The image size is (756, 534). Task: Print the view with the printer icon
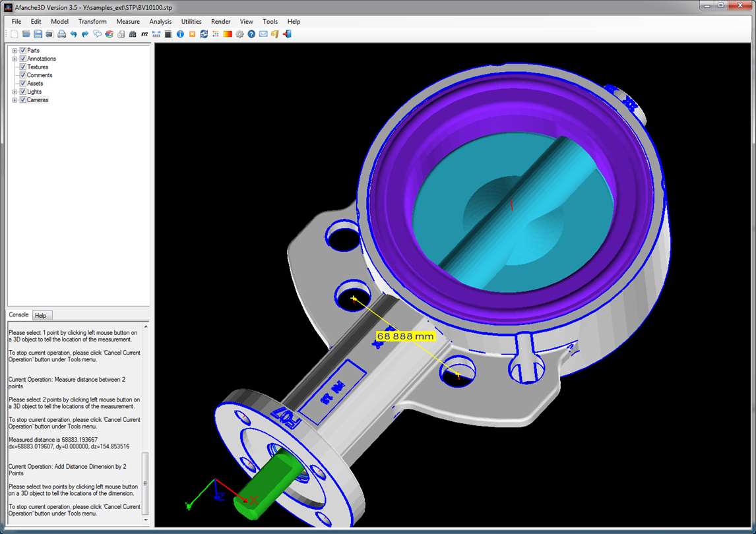62,34
